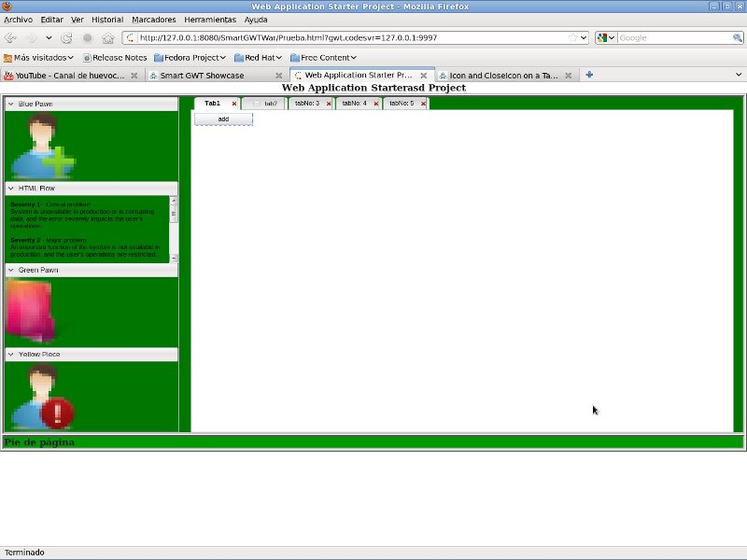Click the browser back arrow
This screenshot has height=560, width=747.
pos(11,38)
